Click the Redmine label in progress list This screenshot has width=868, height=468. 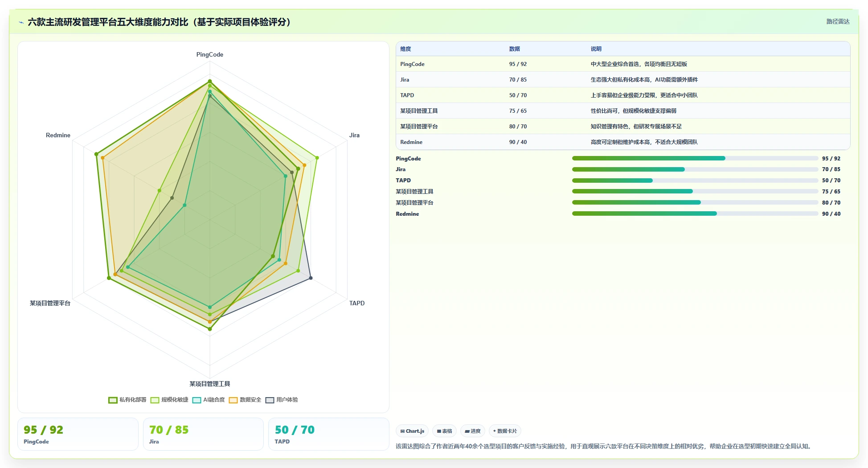click(x=407, y=214)
